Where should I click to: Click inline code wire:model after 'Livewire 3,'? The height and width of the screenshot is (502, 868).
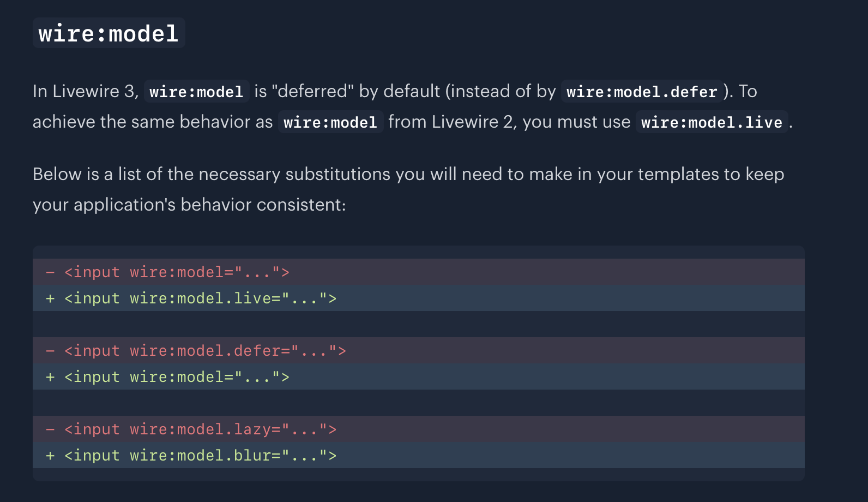pyautogui.click(x=196, y=91)
